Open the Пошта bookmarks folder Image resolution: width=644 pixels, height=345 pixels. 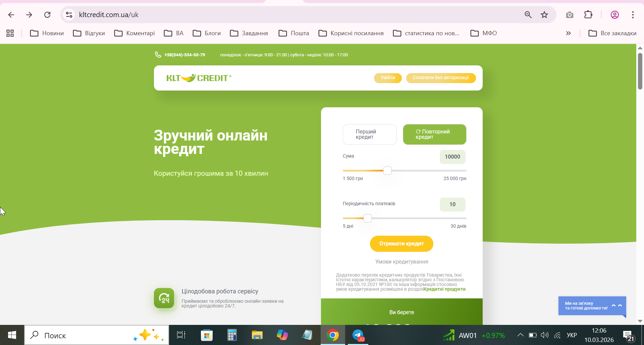pyautogui.click(x=294, y=33)
